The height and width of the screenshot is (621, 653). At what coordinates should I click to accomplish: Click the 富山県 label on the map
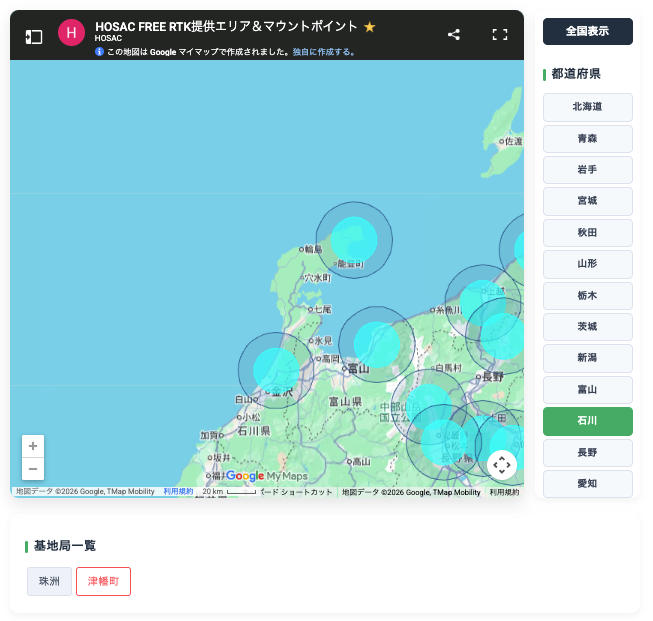345,402
